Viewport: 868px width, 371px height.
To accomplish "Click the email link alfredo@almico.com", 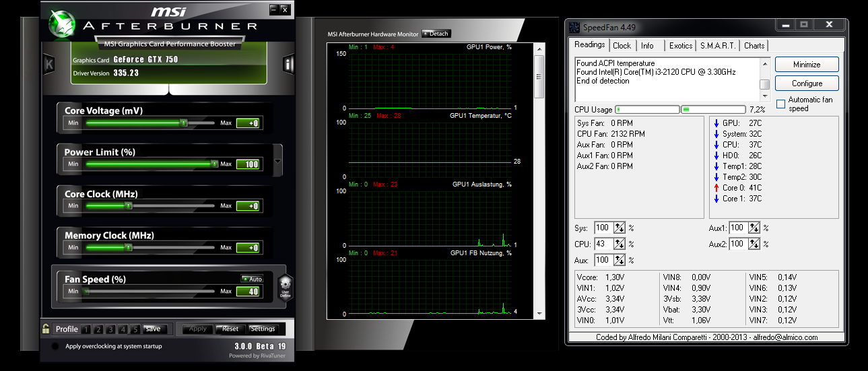I will [x=785, y=337].
